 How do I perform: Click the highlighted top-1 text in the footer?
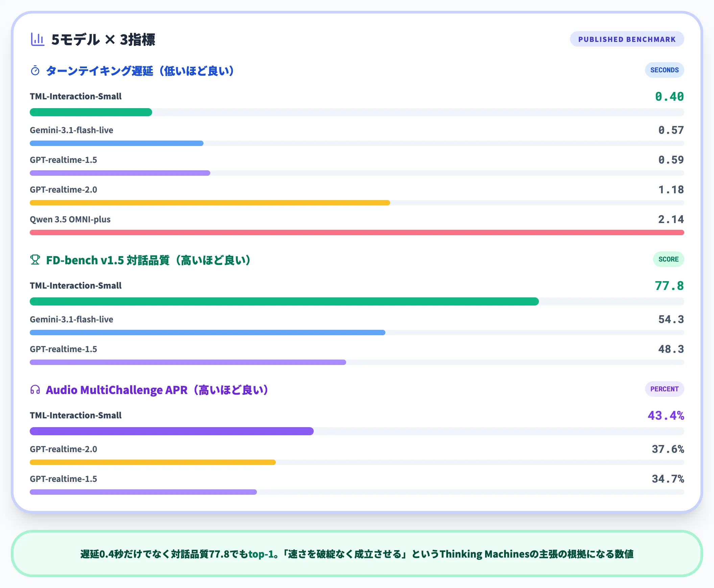pyautogui.click(x=261, y=554)
